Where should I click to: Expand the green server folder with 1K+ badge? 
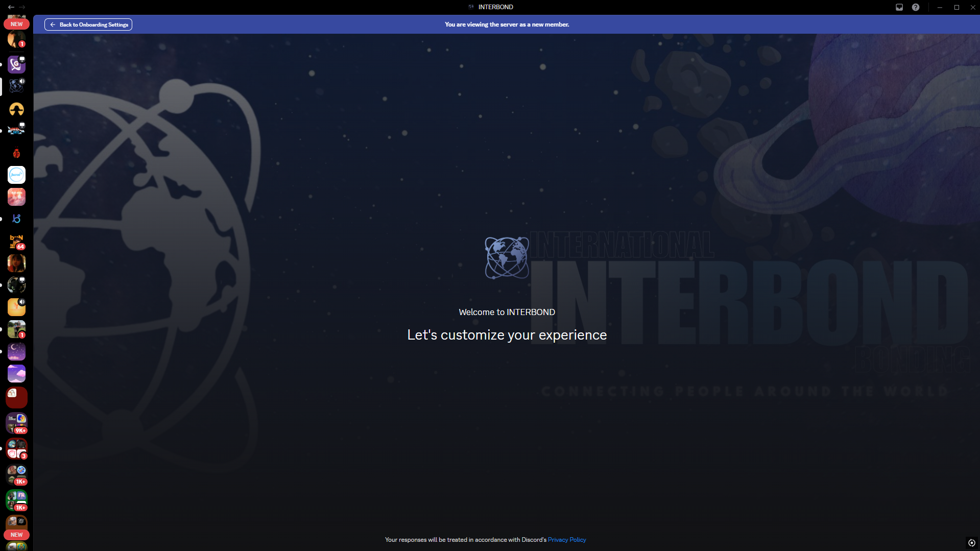click(x=16, y=500)
